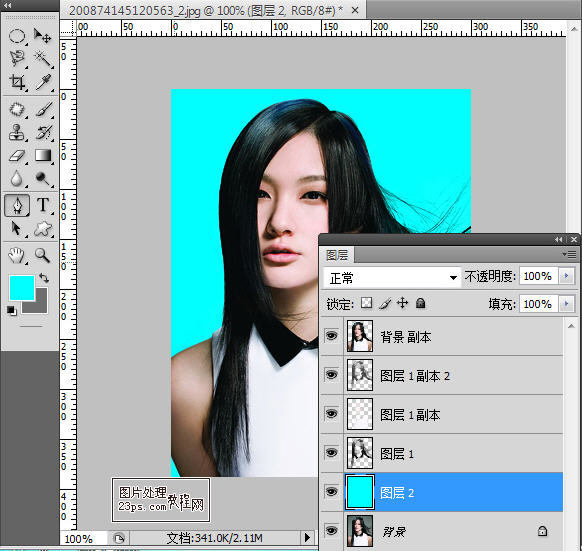The width and height of the screenshot is (582, 551).
Task: Select the Pen tool
Action: [17, 205]
